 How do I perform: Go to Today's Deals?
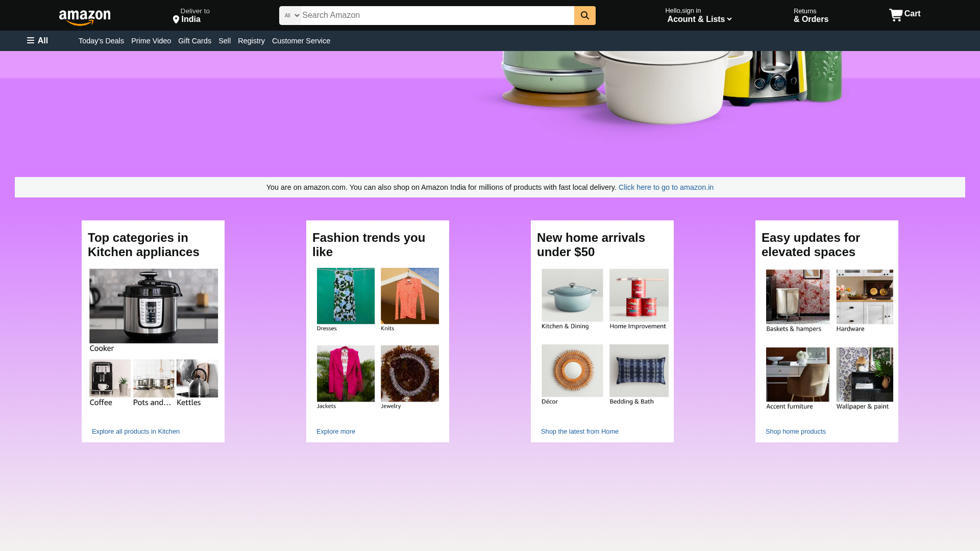[101, 41]
